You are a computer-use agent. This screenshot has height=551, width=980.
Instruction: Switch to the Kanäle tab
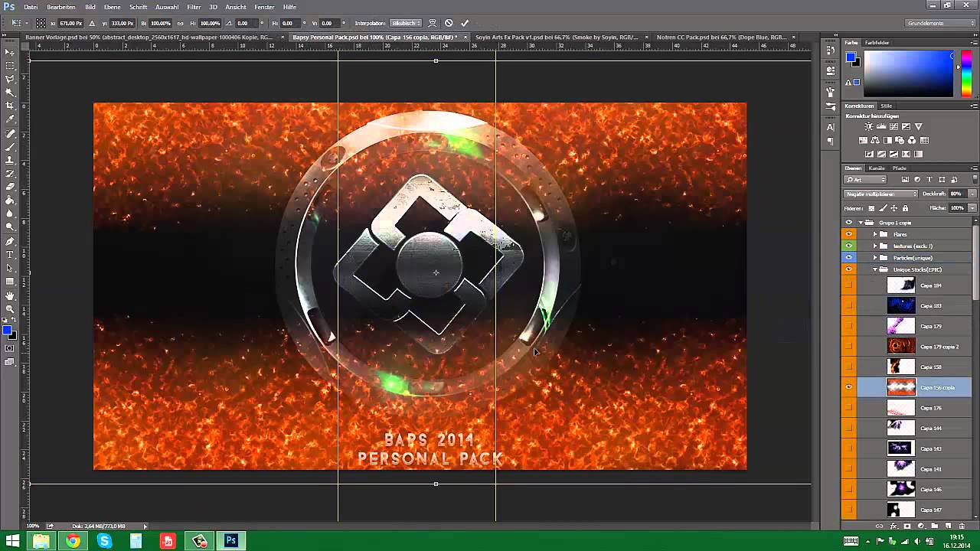pyautogui.click(x=877, y=168)
